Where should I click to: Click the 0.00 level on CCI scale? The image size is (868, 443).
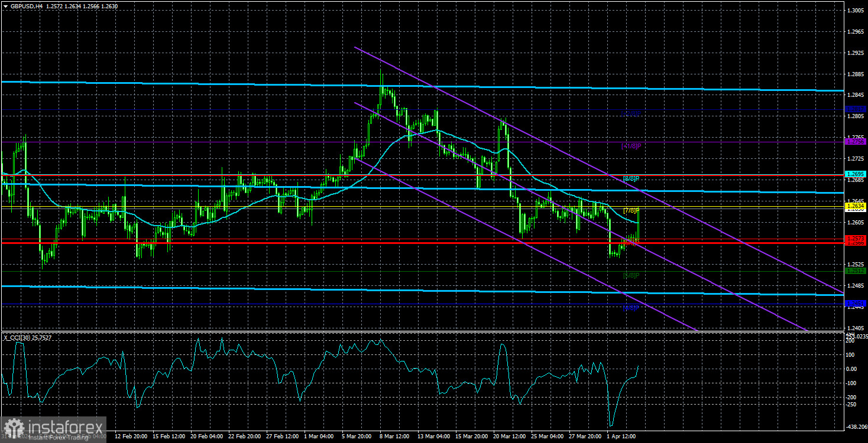point(852,369)
